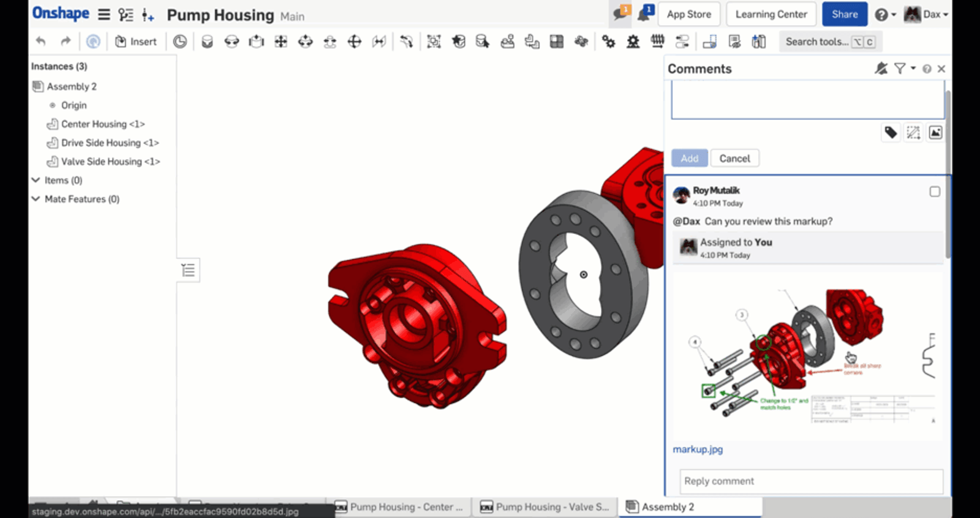Click the markup selection icon in Comments
Screen dimensions: 980x518
(913, 132)
